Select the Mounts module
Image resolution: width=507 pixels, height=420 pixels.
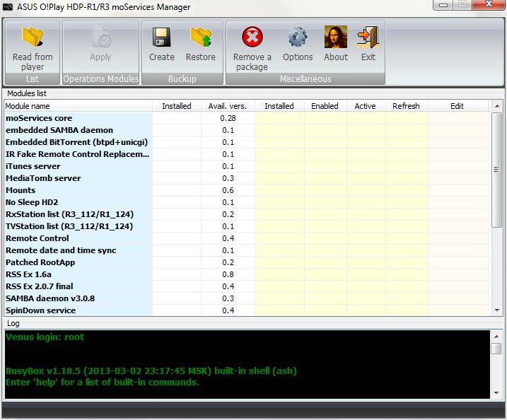[x=246, y=190]
